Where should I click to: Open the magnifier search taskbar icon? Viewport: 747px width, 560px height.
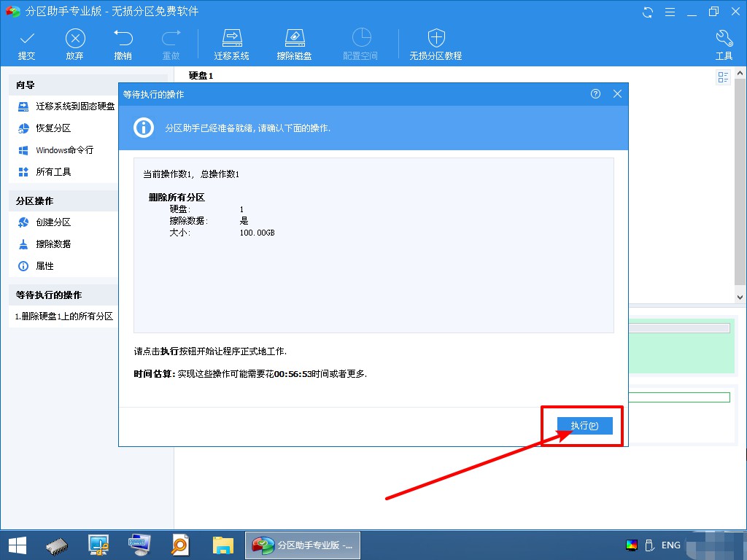180,545
